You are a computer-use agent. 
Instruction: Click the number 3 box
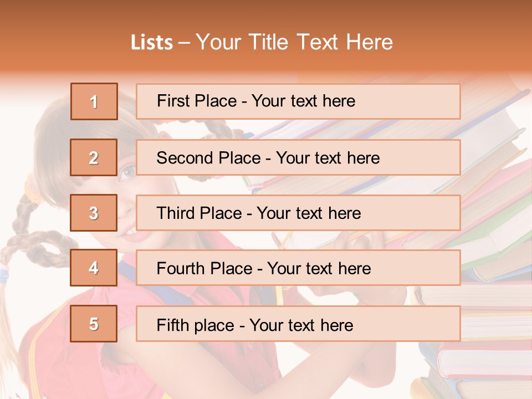[94, 213]
